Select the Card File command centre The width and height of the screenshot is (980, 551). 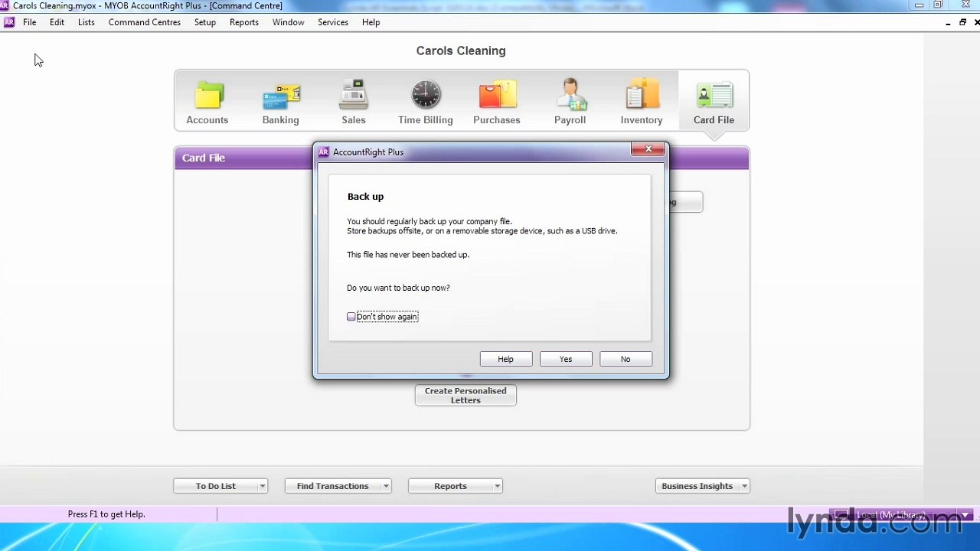pos(714,101)
